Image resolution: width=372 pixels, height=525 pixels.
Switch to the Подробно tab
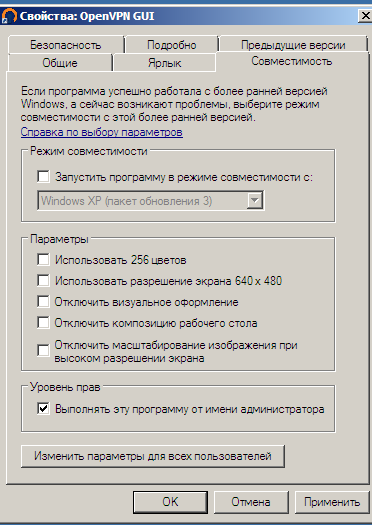tap(172, 45)
